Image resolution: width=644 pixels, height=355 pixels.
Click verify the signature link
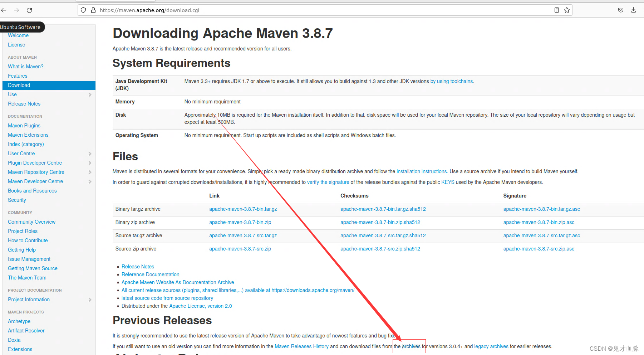(328, 182)
